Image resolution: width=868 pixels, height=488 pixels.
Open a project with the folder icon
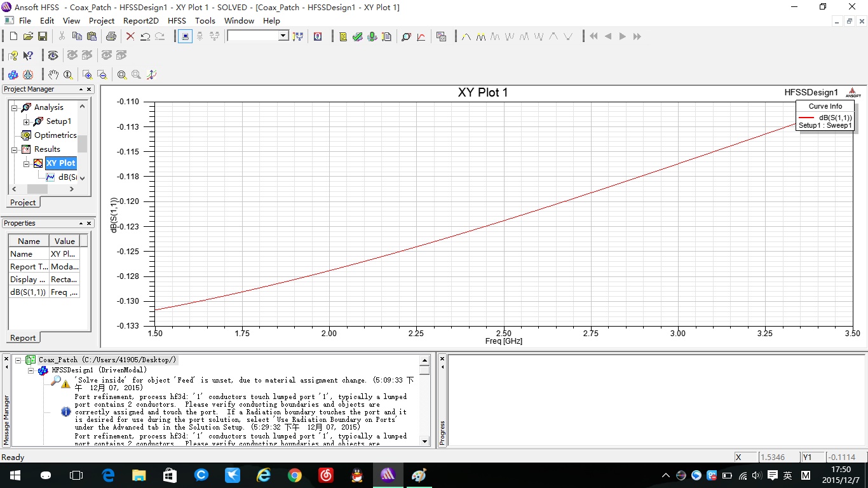(x=28, y=37)
